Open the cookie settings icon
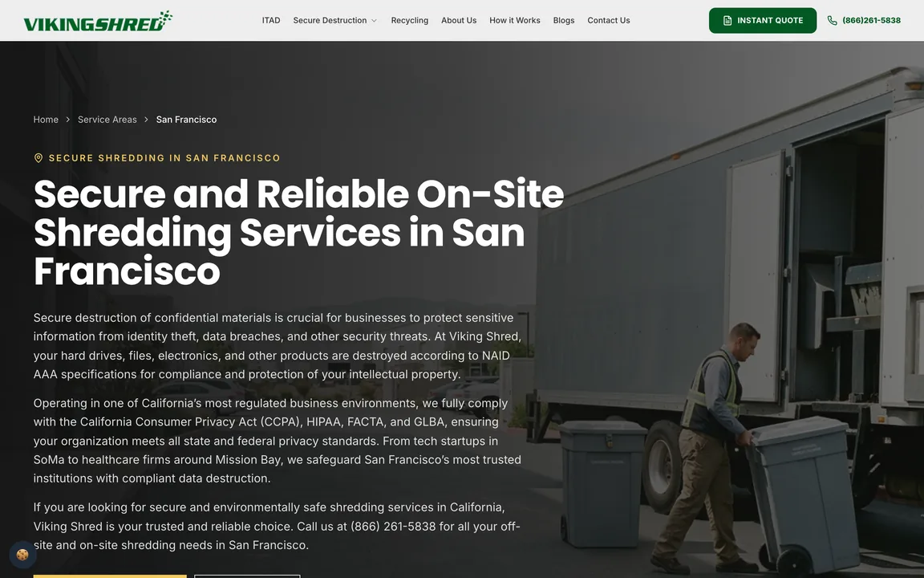This screenshot has width=924, height=578. coord(23,555)
